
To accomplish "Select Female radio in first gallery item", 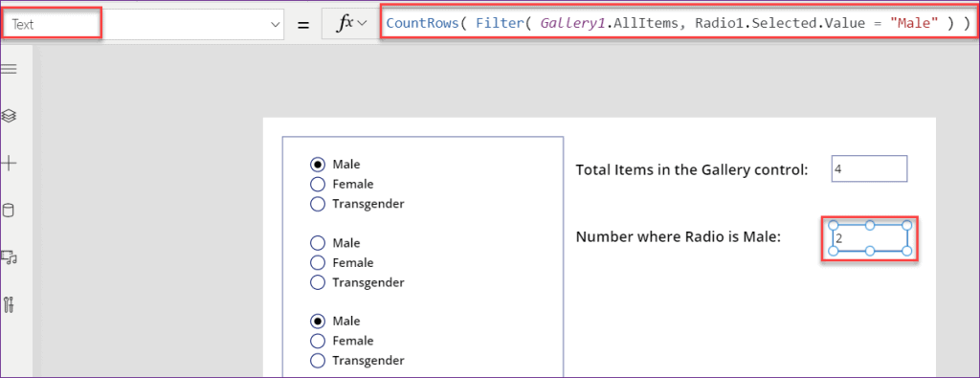I will 318,184.
